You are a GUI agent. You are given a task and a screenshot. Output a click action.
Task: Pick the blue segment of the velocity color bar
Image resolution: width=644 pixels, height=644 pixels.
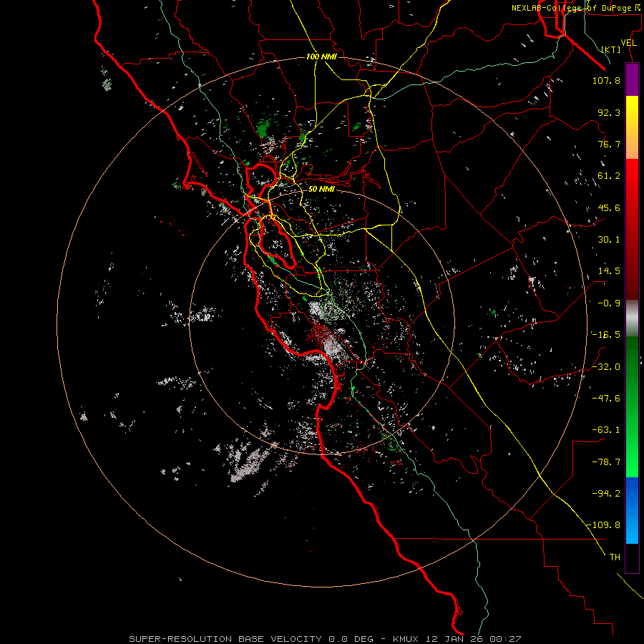coord(632,510)
